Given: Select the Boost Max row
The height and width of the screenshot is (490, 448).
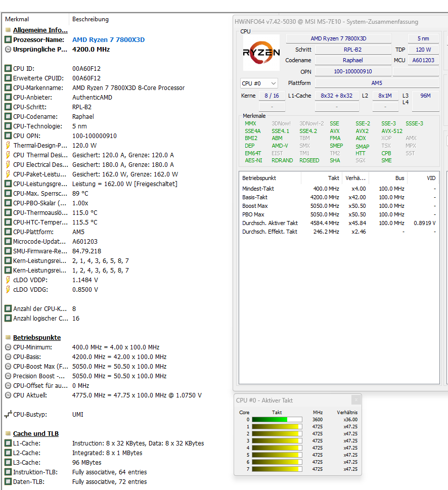Looking at the screenshot, I should [339, 206].
